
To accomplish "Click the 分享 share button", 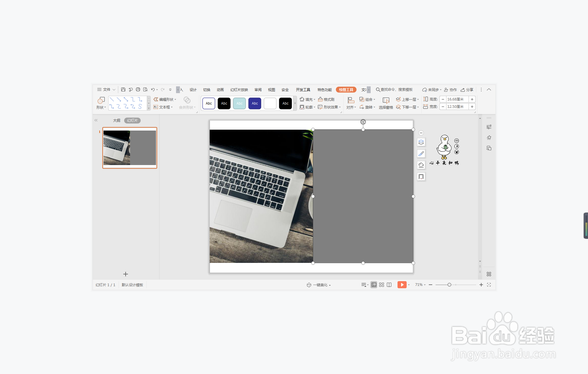I will click(467, 90).
